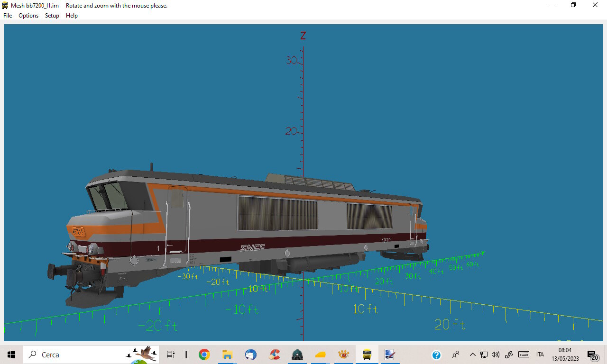Open the Thunderbird taskbar icon
Image resolution: width=607 pixels, height=364 pixels.
click(x=251, y=355)
